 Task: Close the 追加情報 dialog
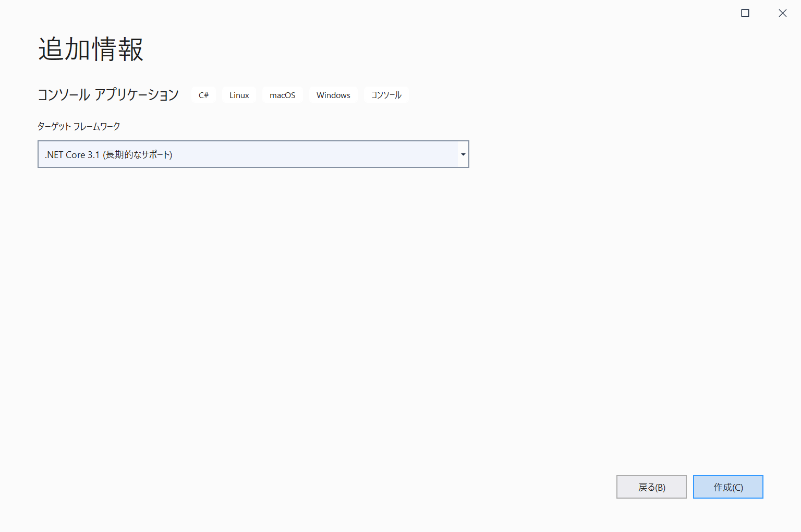(x=783, y=13)
